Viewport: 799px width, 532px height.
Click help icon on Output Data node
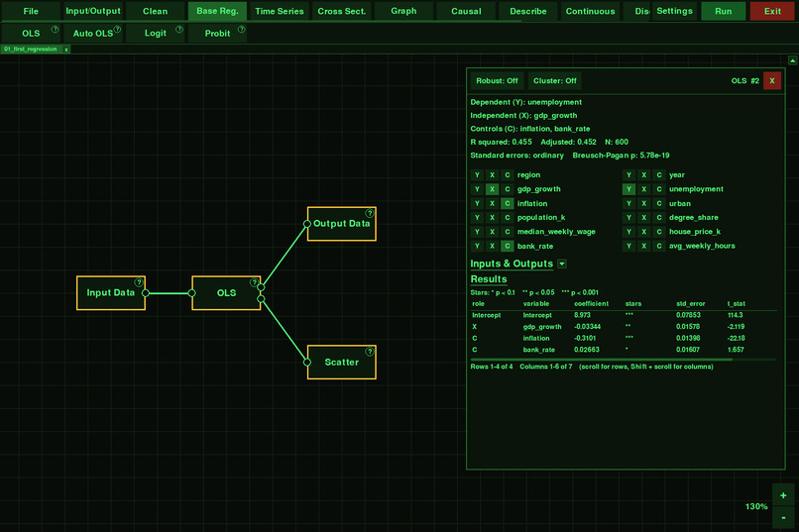(370, 213)
